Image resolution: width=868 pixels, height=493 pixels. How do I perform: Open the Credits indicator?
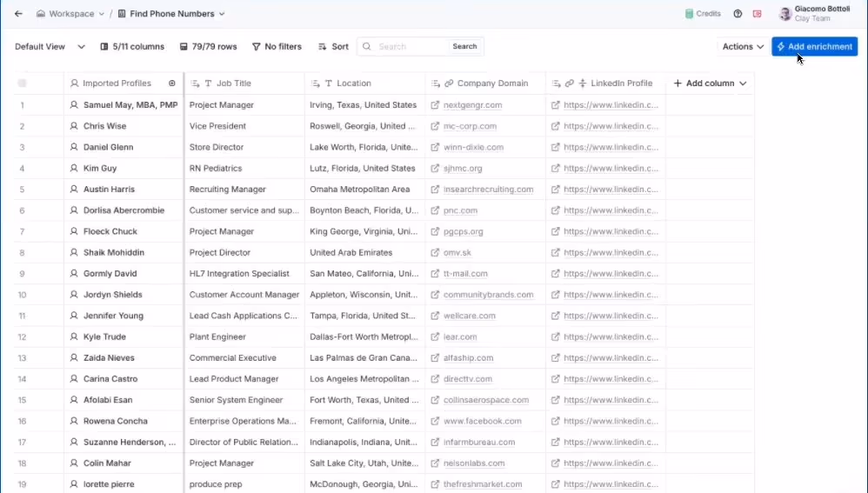tap(703, 14)
